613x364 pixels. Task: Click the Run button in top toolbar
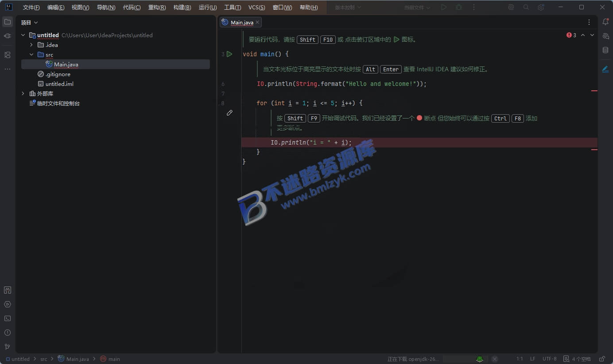point(444,8)
